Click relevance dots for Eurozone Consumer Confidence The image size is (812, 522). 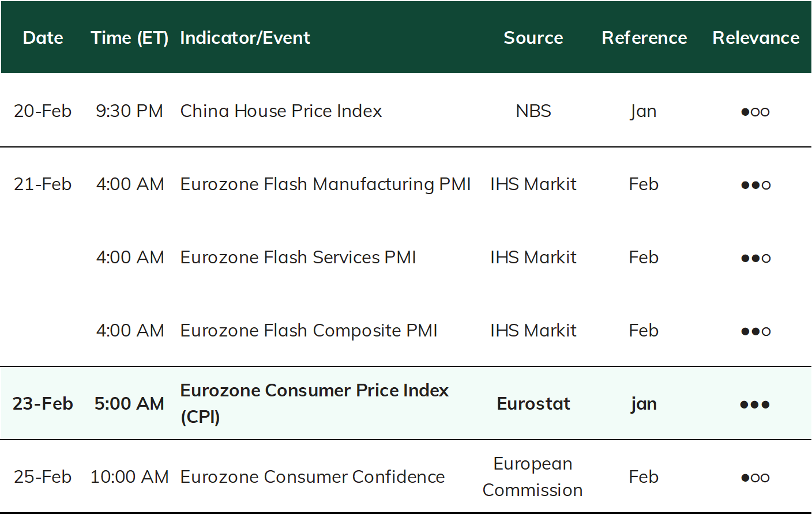[755, 478]
